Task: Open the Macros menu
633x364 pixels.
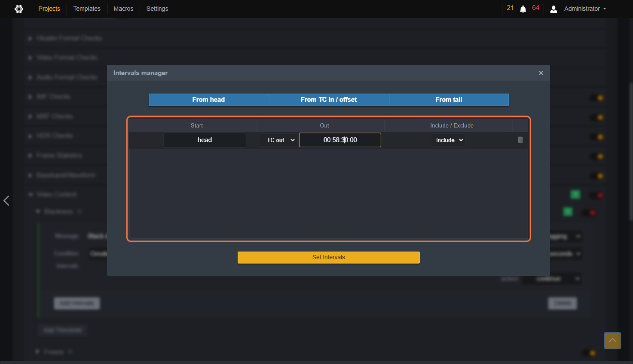Action: click(123, 9)
